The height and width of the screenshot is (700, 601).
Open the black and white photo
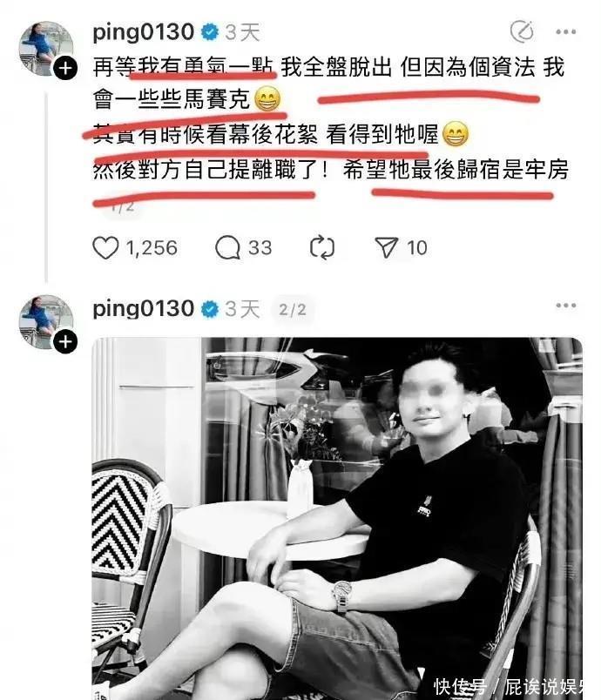(x=337, y=518)
